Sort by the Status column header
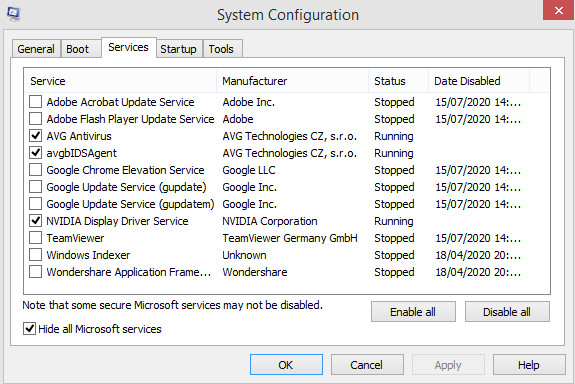575x384 pixels. click(x=399, y=81)
